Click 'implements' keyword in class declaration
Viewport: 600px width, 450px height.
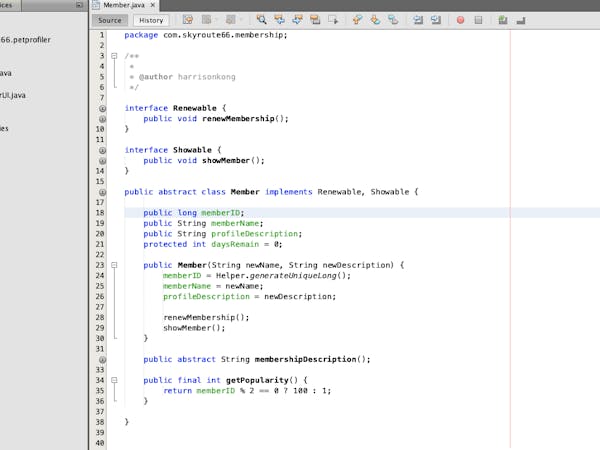coord(289,192)
